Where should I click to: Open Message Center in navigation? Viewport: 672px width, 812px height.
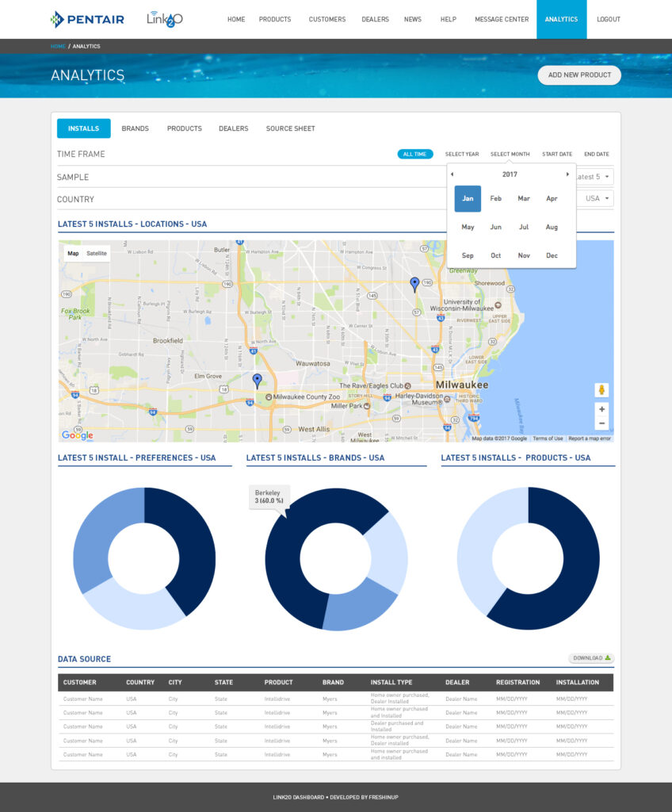[x=502, y=19]
